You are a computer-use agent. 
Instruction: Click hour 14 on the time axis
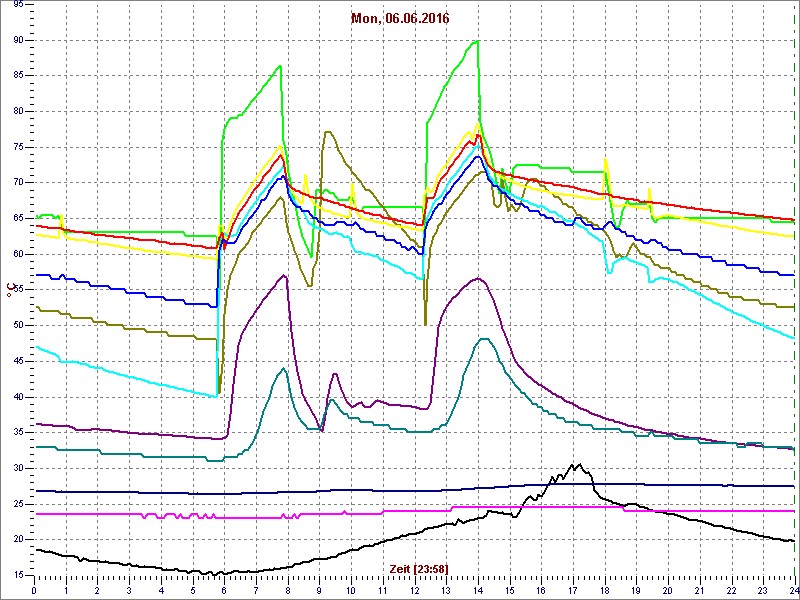478,589
